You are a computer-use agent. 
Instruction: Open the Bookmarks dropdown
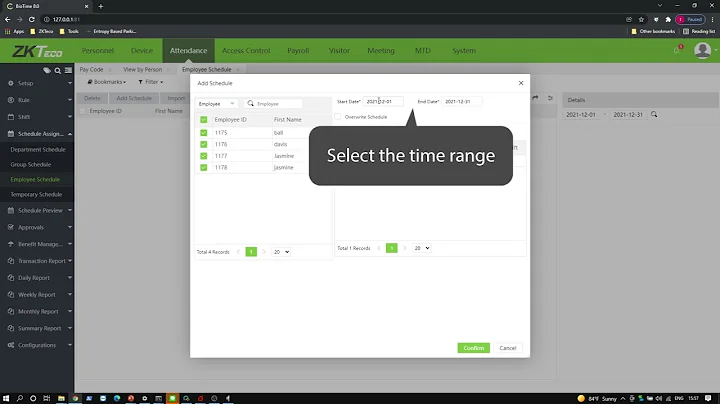pyautogui.click(x=107, y=82)
